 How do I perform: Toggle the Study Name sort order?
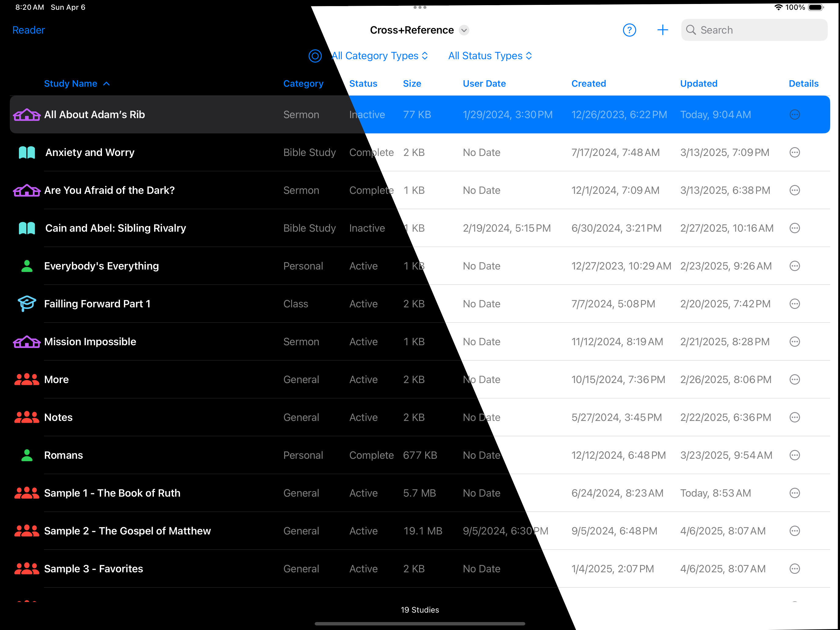click(x=77, y=84)
